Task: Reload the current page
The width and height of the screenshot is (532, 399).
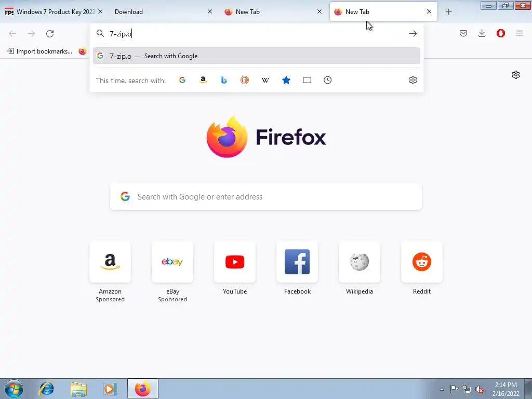Action: (50, 34)
